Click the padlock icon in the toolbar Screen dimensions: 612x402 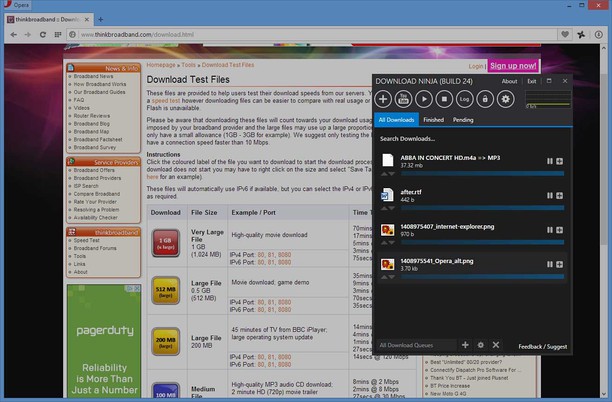tap(485, 99)
